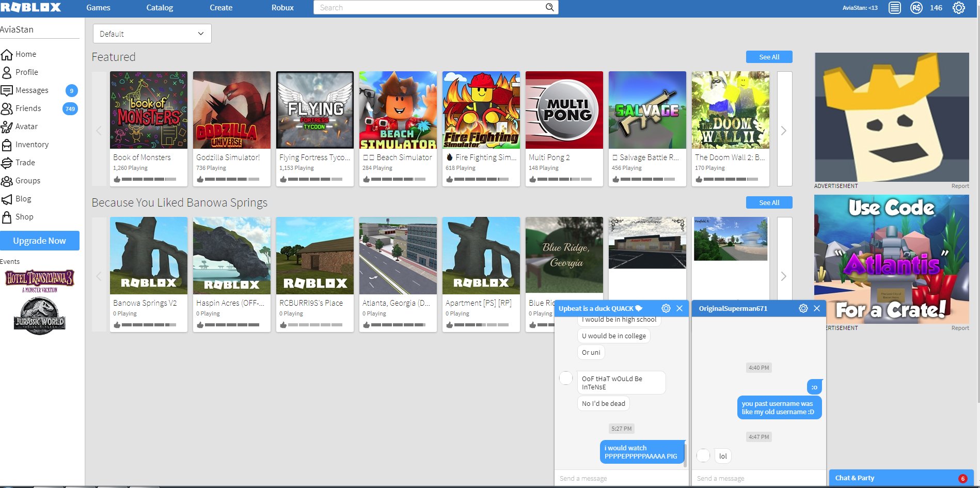The image size is (980, 488).
Task: Click the Upgrade Now button
Action: point(40,241)
